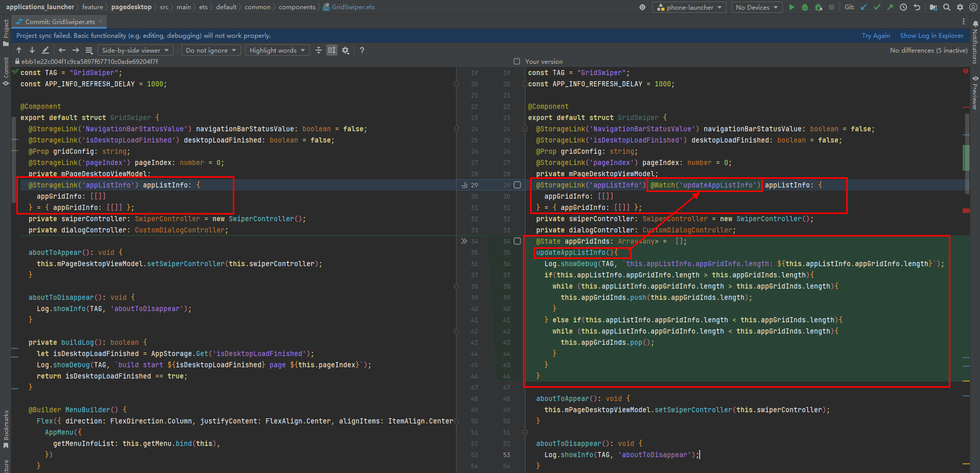Fold region at left line 20 marker
The width and height of the screenshot is (980, 473).
coord(456,84)
